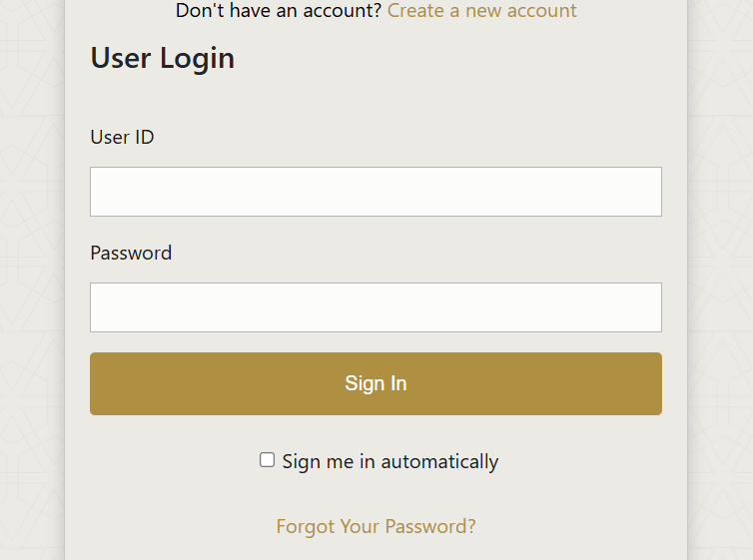The width and height of the screenshot is (753, 560).
Task: Click the Don't have an account? text
Action: pyautogui.click(x=279, y=11)
